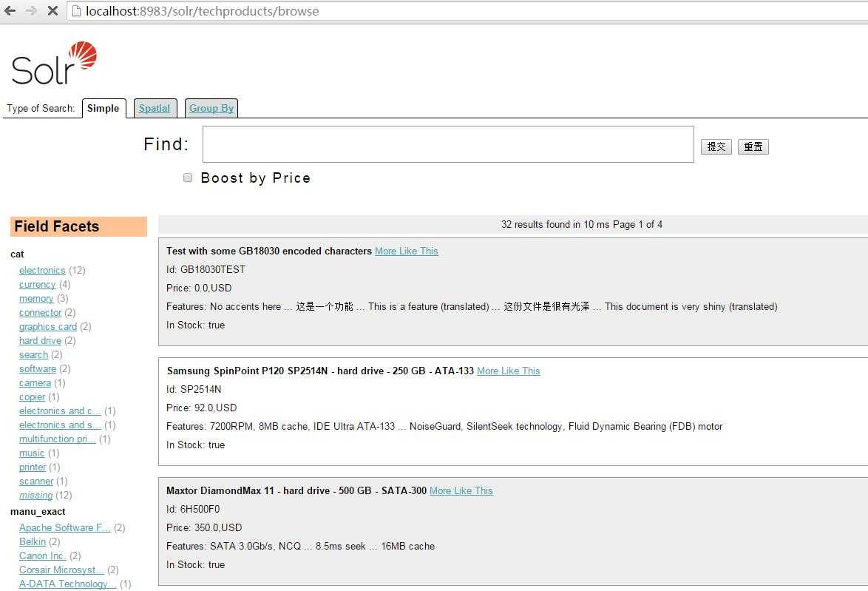Select the software facet link

pyautogui.click(x=38, y=369)
